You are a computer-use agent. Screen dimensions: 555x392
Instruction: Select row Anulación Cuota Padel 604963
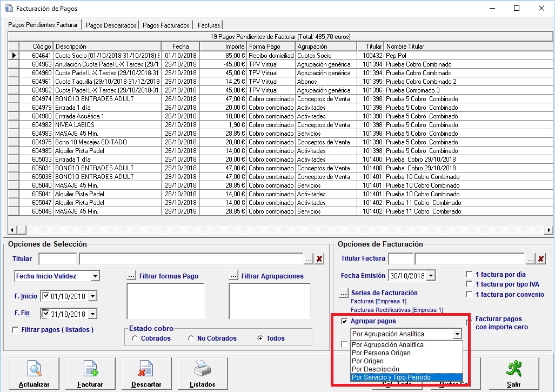pyautogui.click(x=280, y=64)
